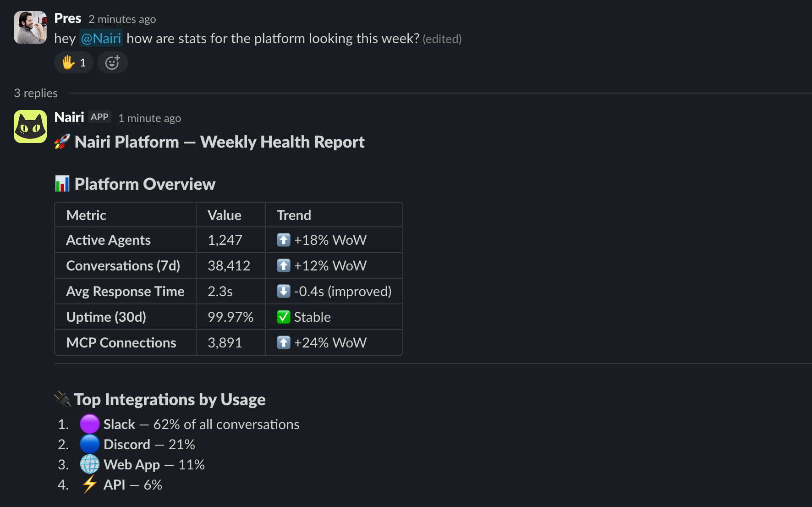The width and height of the screenshot is (812, 507).
Task: Open the @Nairi mention
Action: coord(101,39)
